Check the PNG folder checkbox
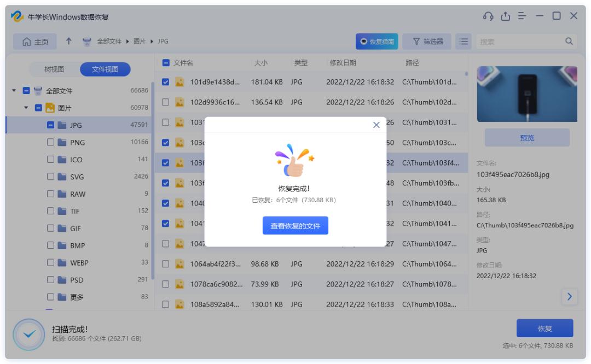Screen dimensions: 591x364 tap(50, 142)
